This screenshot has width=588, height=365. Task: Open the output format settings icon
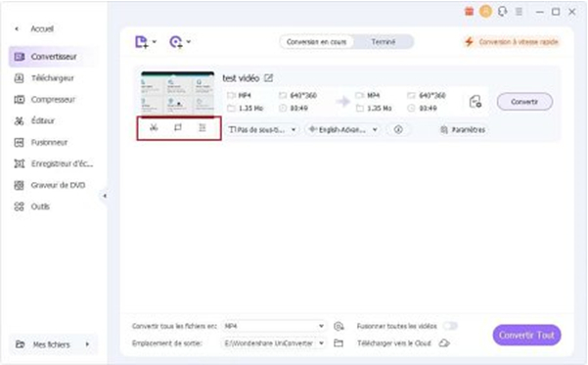pyautogui.click(x=475, y=102)
